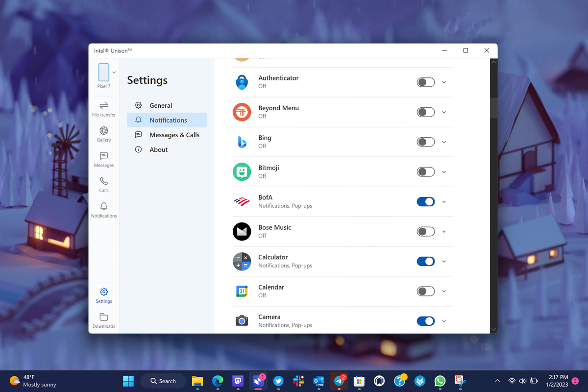This screenshot has height=392, width=588.
Task: Open the Gallery view
Action: [103, 134]
